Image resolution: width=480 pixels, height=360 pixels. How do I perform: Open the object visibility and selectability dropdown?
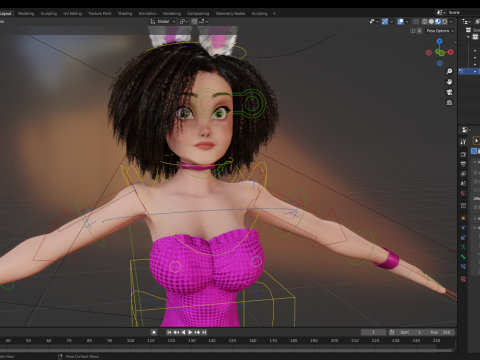tap(374, 22)
